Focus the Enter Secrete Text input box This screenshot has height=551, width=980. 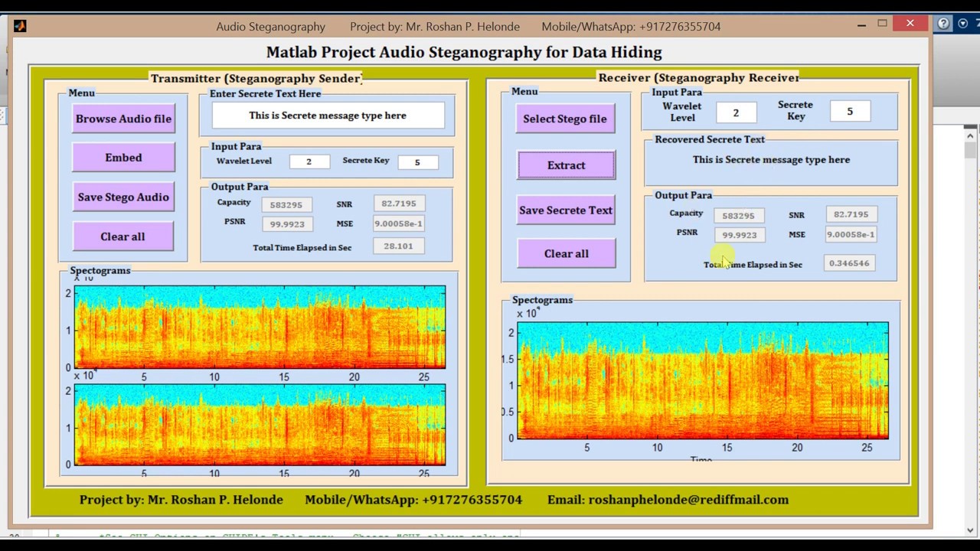[328, 116]
